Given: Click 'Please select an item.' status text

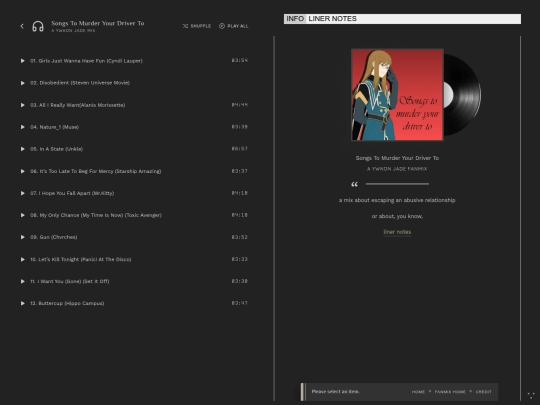Looking at the screenshot, I should 335,392.
